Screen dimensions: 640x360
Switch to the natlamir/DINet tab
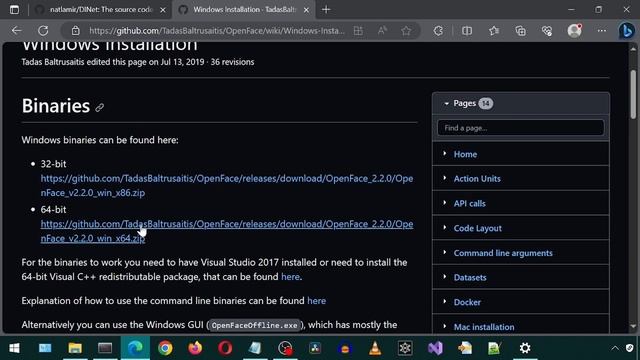click(x=100, y=9)
